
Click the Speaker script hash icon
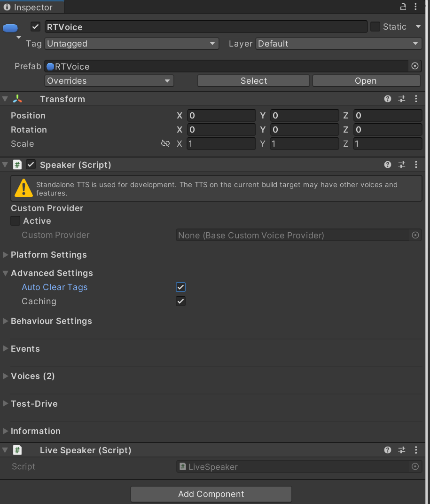pyautogui.click(x=17, y=165)
